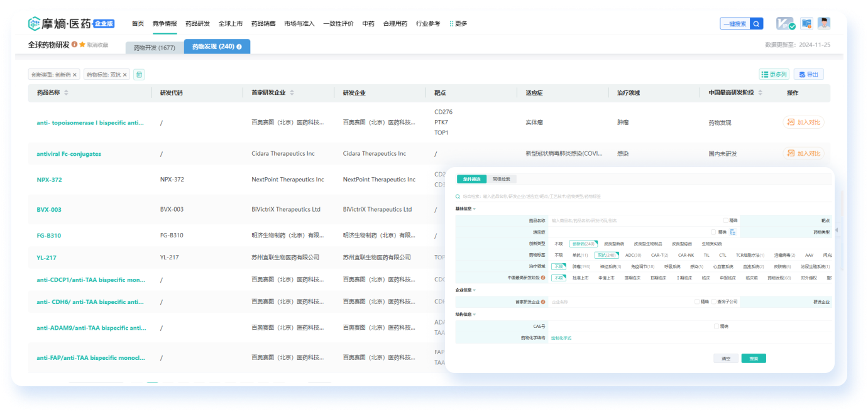868x412 pixels.
Task: Click 加入对比 for anti-topoisomerase row
Action: click(803, 122)
